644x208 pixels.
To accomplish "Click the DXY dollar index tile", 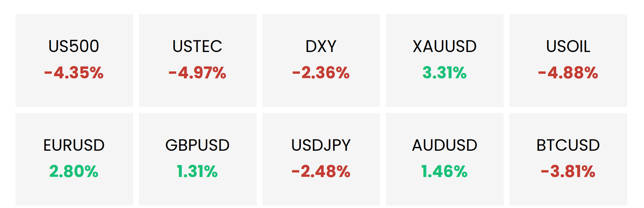I will pos(321,60).
